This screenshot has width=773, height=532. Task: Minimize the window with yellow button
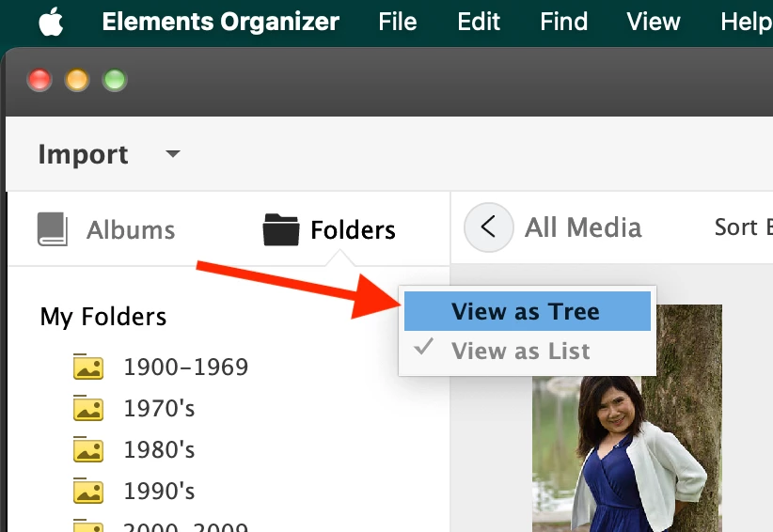[x=77, y=80]
